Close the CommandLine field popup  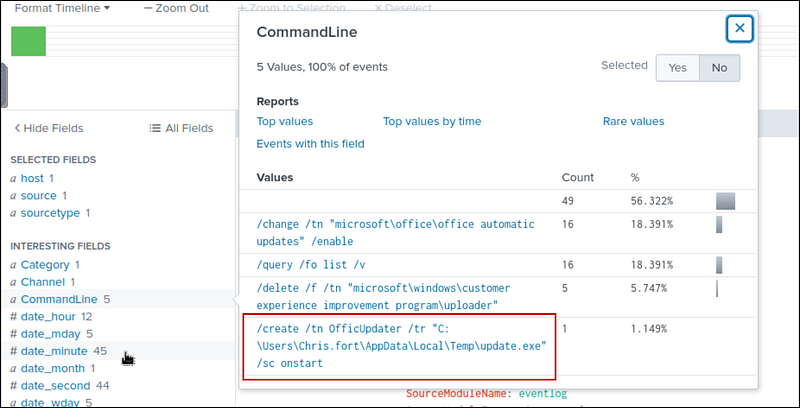[x=739, y=29]
